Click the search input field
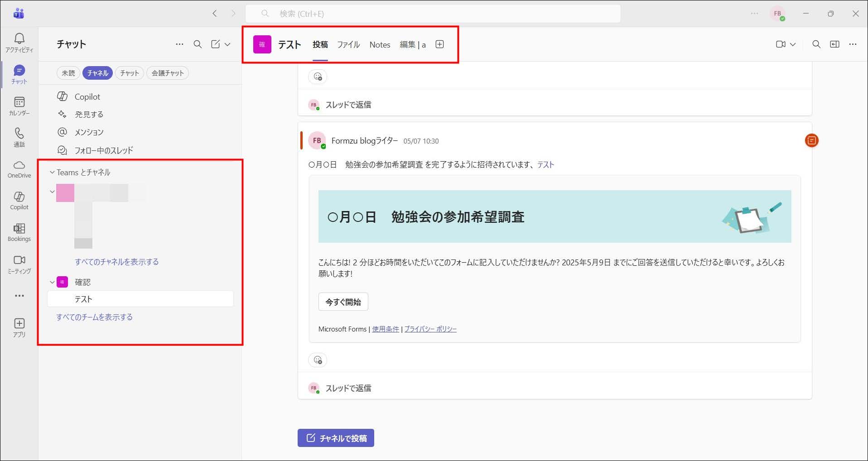 (433, 14)
